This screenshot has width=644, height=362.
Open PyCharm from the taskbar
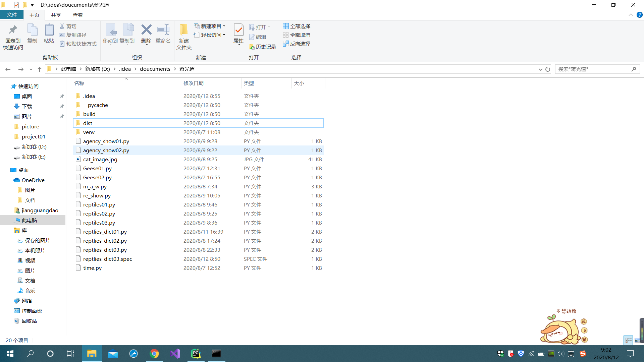click(196, 354)
